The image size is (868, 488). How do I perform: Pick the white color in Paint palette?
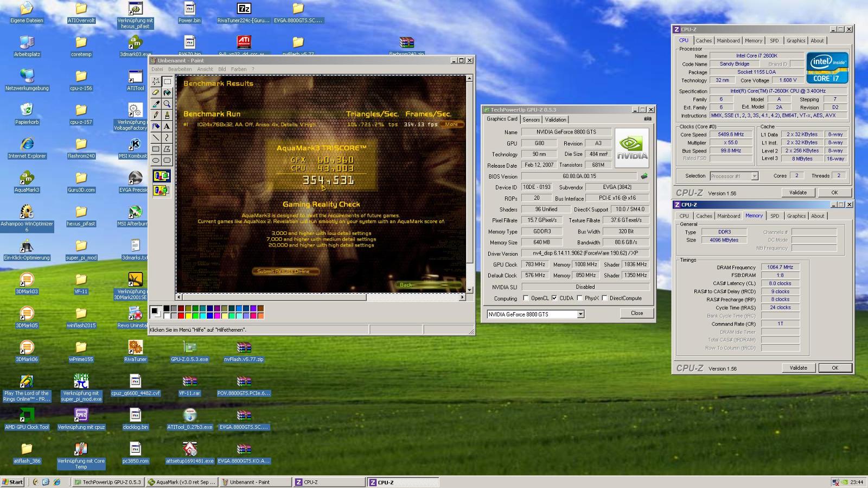point(167,315)
